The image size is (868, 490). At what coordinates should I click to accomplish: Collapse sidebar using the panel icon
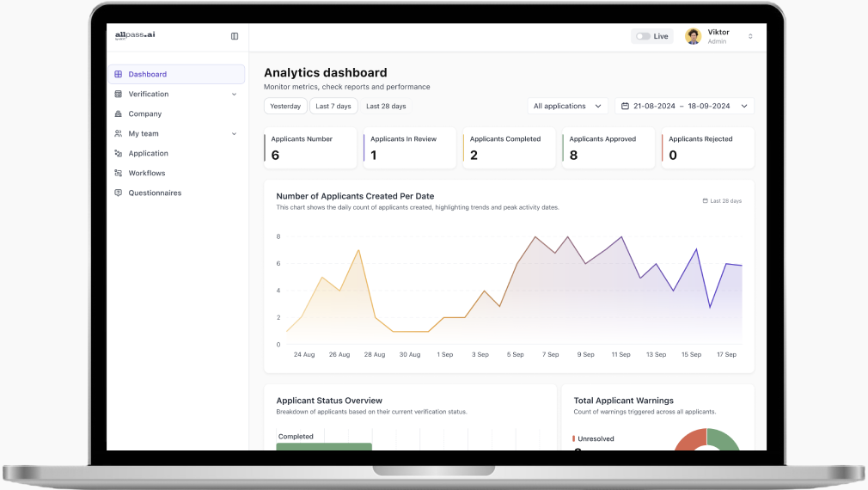[235, 36]
